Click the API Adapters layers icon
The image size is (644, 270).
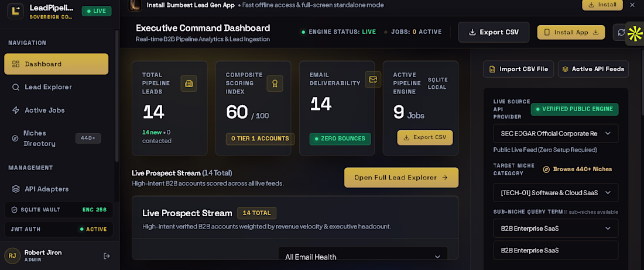point(16,189)
